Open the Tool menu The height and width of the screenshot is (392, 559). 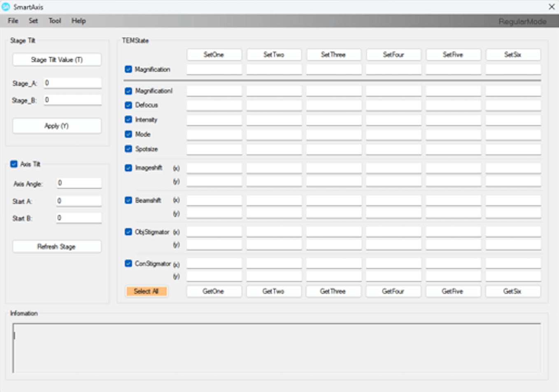coord(55,21)
